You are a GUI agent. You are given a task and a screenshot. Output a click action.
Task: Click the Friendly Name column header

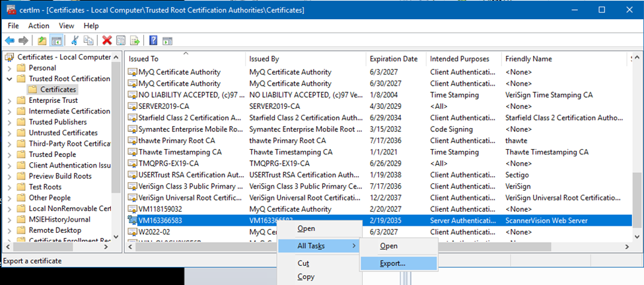(x=528, y=59)
